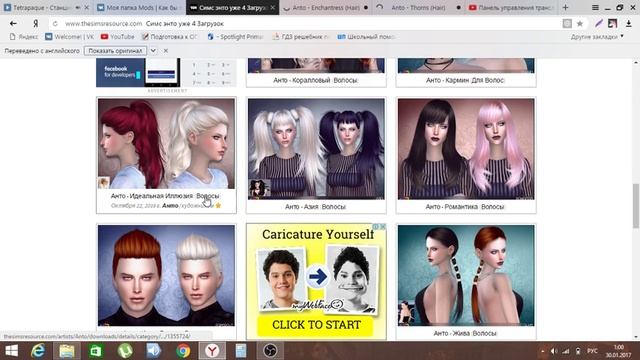Open the clock showing 30.01.2017
This screenshot has height=360, width=640.
click(x=618, y=351)
